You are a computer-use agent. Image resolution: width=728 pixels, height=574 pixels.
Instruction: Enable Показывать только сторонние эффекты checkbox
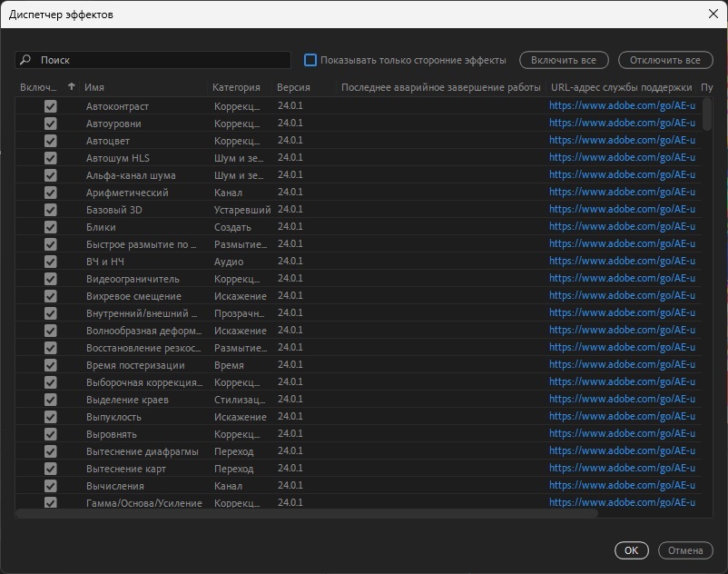click(310, 60)
